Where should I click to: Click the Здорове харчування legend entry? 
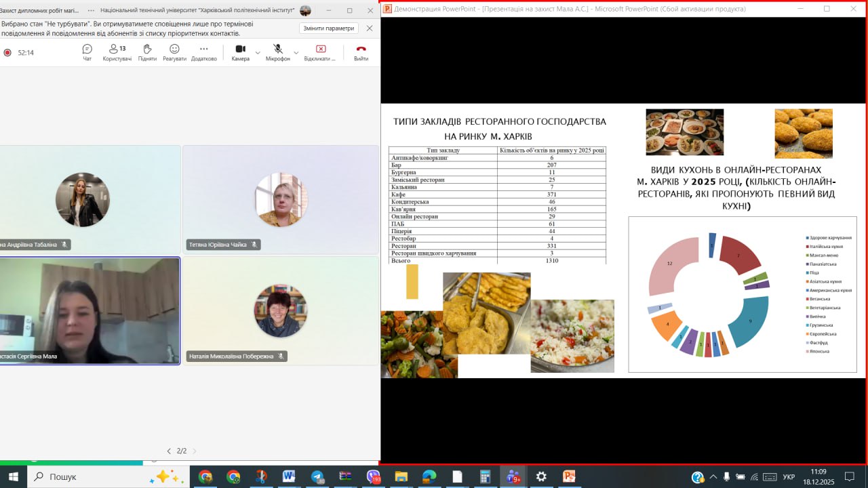829,237
